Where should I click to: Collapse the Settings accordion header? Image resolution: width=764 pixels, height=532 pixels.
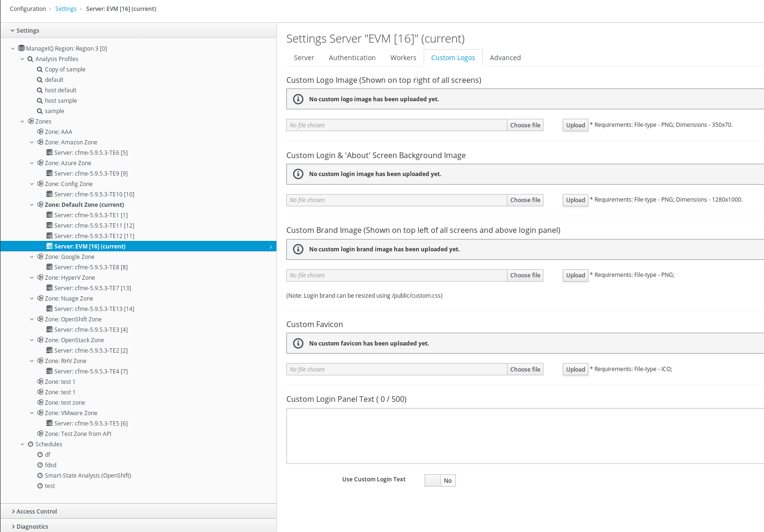pyautogui.click(x=138, y=30)
